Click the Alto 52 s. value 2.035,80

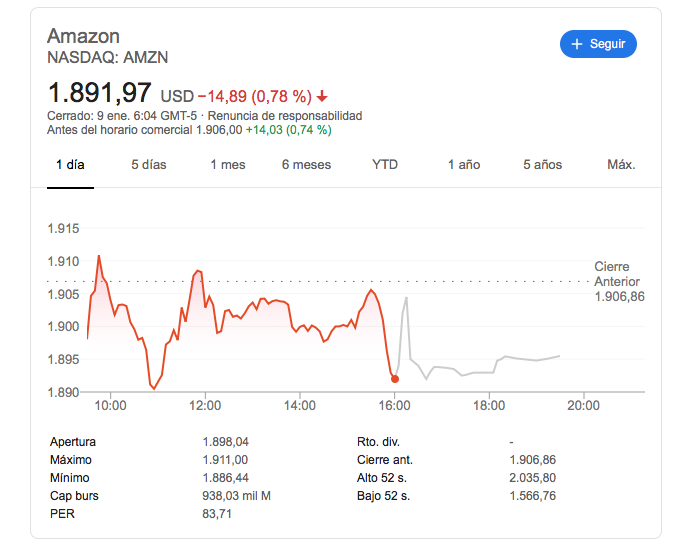click(532, 478)
